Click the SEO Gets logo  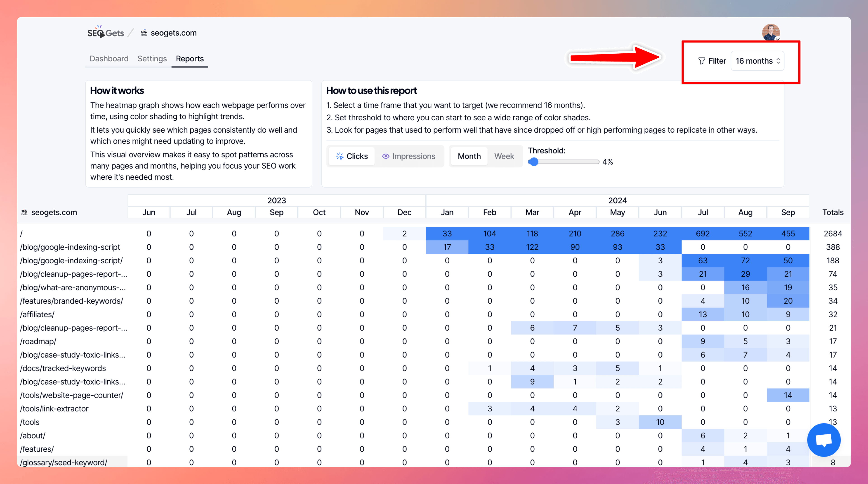click(106, 32)
